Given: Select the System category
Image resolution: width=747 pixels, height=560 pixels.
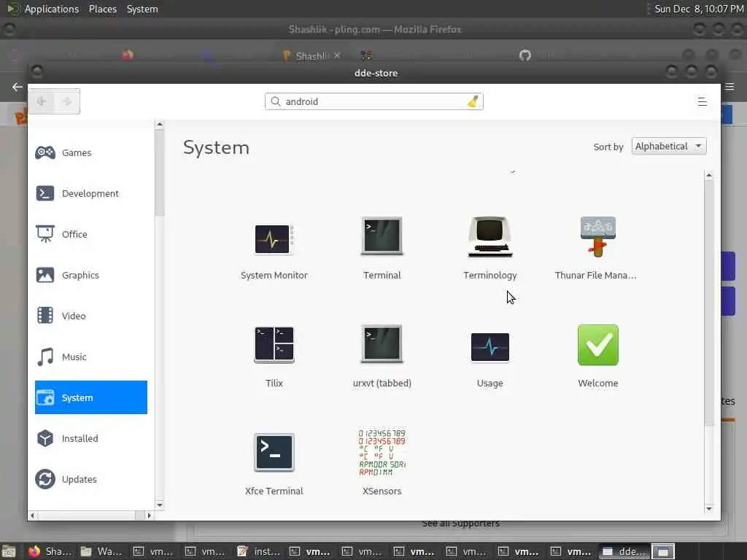Looking at the screenshot, I should coord(90,397).
